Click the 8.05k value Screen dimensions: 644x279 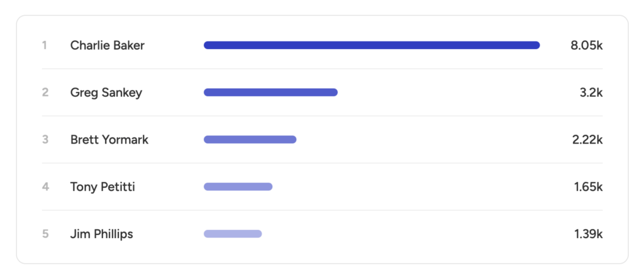587,45
